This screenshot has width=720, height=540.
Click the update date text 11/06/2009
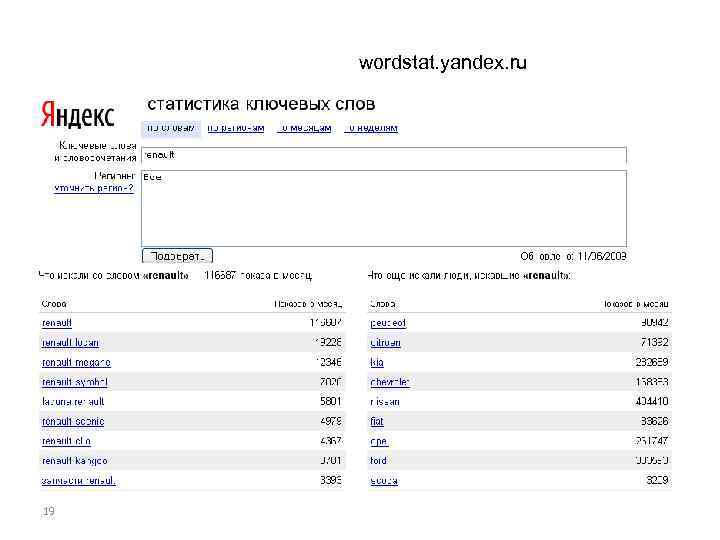click(602, 256)
